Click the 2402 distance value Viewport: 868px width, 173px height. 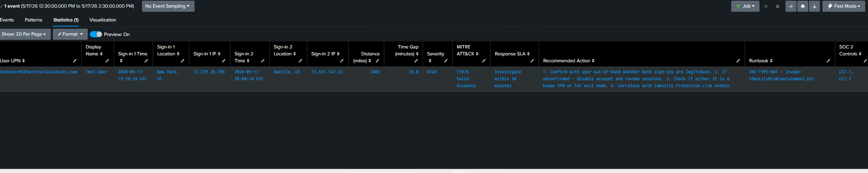tap(375, 72)
